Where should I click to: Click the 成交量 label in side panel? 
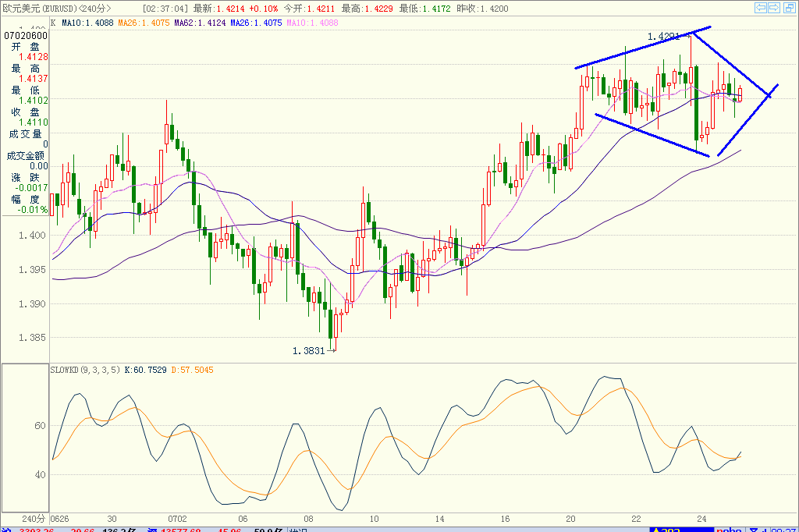[25, 134]
